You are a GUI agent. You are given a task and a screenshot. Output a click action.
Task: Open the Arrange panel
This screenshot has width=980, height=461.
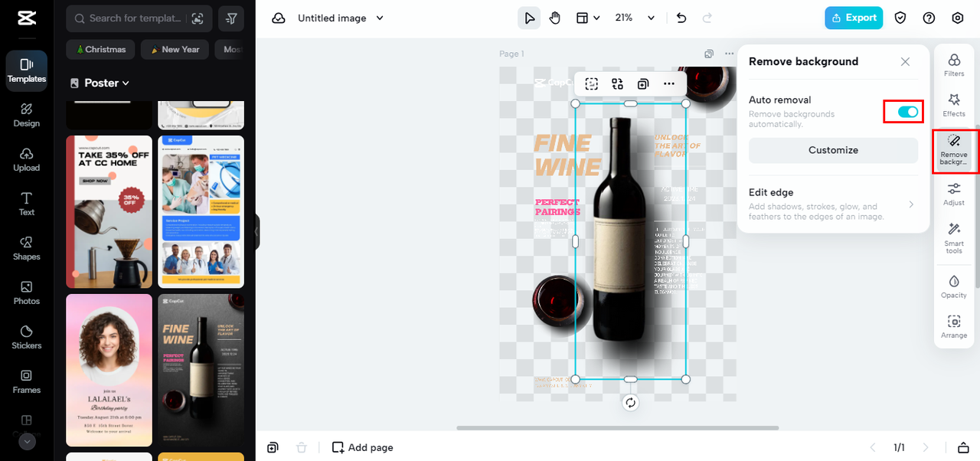click(x=954, y=326)
